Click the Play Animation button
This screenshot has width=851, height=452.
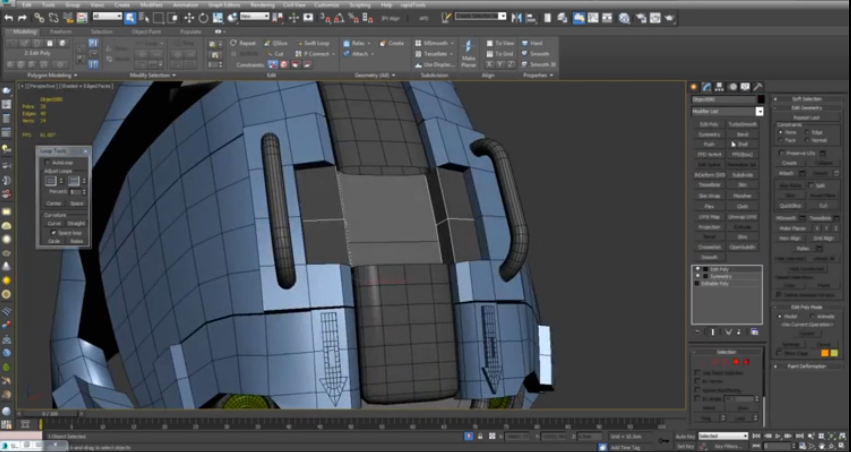tap(778, 436)
